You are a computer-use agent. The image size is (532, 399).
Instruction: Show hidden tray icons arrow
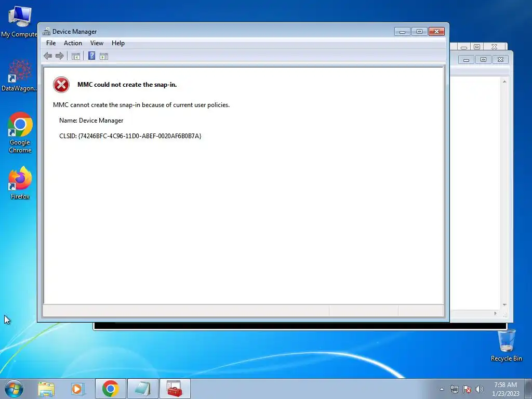point(442,389)
